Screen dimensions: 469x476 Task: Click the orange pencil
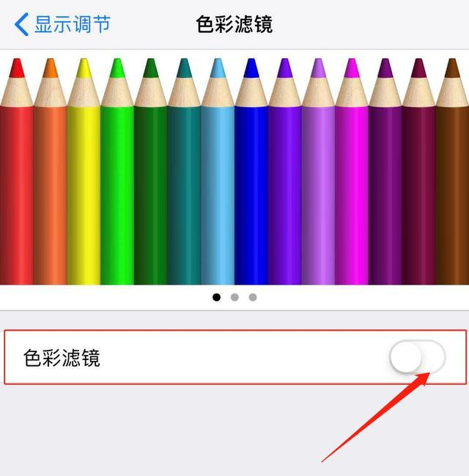coord(51,172)
